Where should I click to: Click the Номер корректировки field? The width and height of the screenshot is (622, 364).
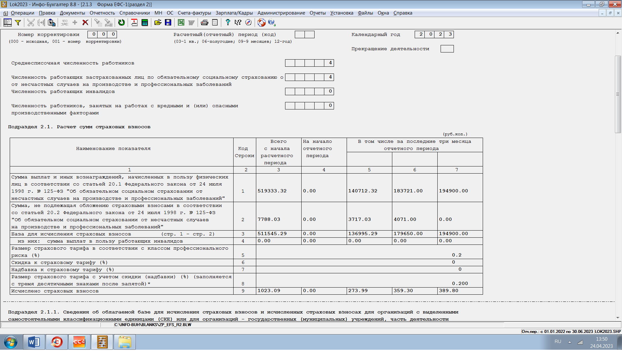(x=102, y=34)
